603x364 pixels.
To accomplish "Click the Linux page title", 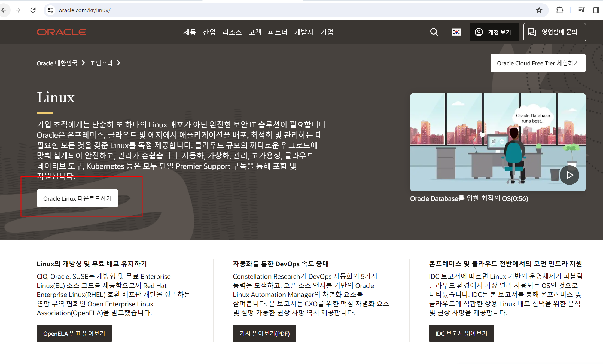I will [x=56, y=97].
